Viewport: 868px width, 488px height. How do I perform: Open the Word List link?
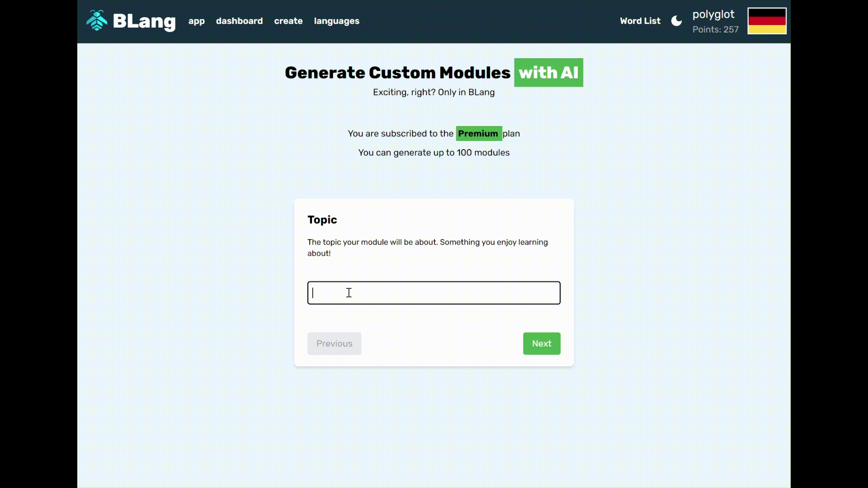640,21
